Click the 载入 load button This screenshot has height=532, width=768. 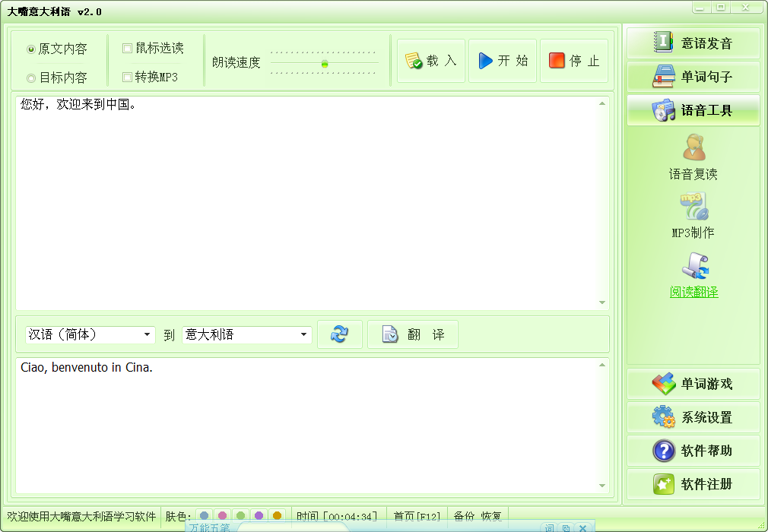[x=431, y=61]
